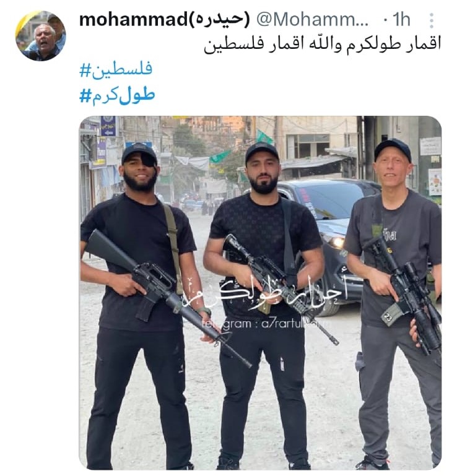Click the Arabic name (حيدره) in header
457x476 pixels.
point(219,19)
